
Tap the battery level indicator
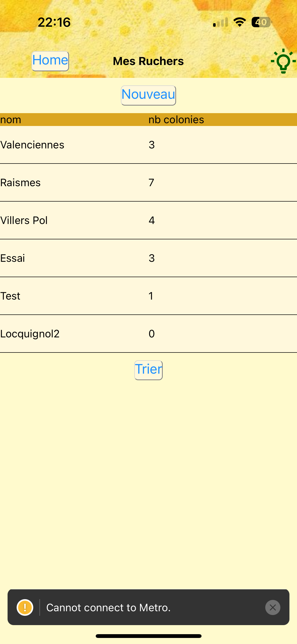261,22
